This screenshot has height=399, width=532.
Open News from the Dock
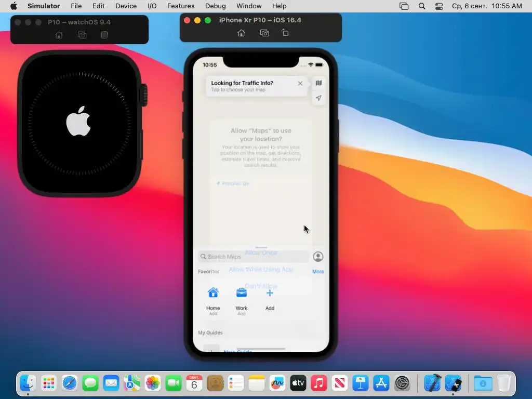[x=340, y=383]
